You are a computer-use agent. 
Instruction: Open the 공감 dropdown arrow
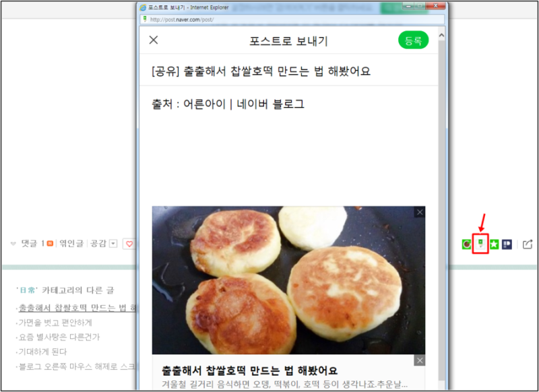click(113, 244)
